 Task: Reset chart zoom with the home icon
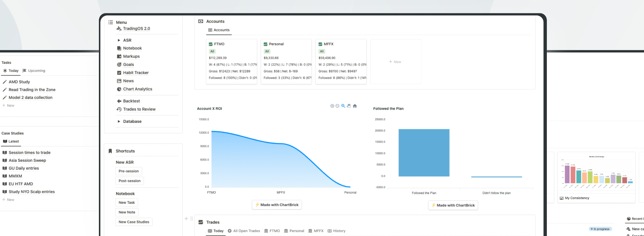[355, 106]
